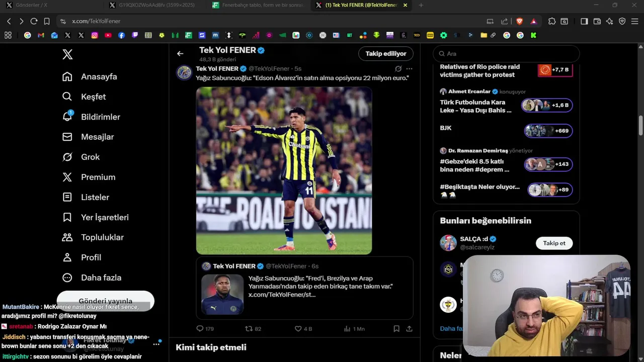
Task: Open the #Gebze'deki 8.5 katlı bina item
Action: (x=506, y=160)
